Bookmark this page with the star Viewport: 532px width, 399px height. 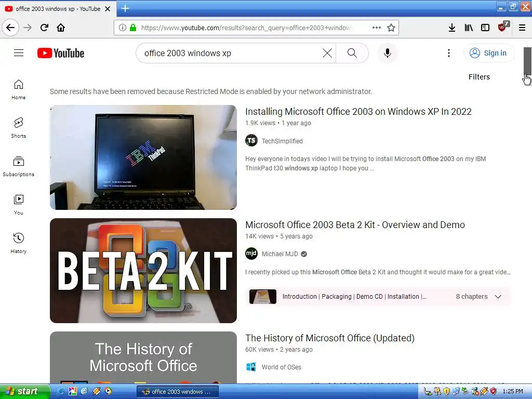coord(391,28)
